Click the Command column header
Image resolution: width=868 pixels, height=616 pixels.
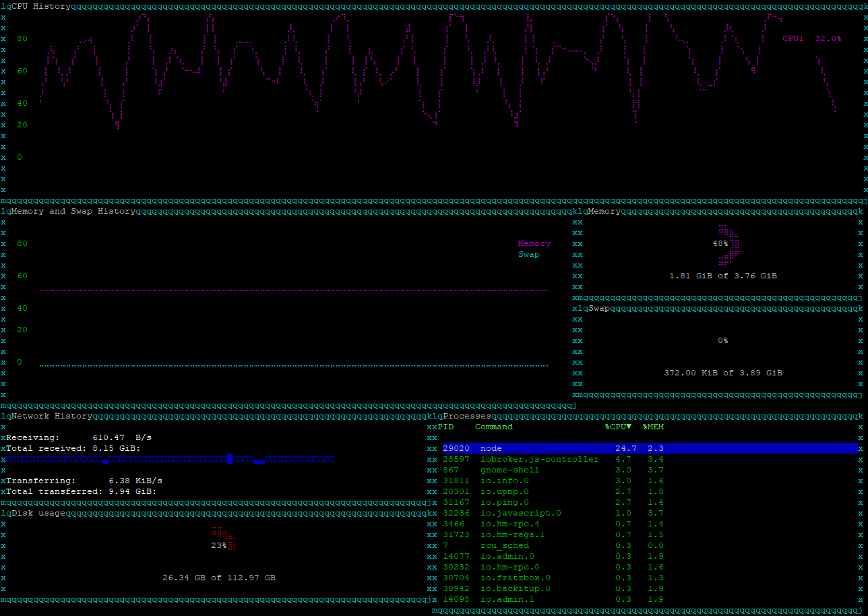pos(494,427)
